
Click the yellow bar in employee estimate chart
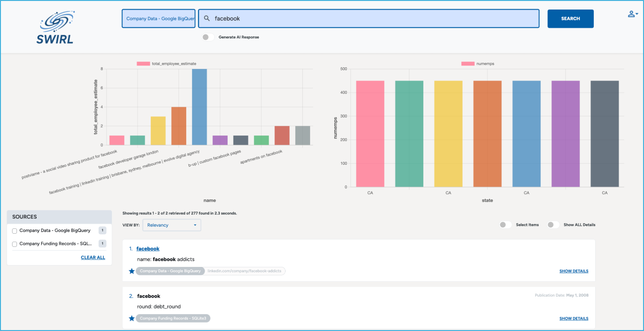point(158,131)
